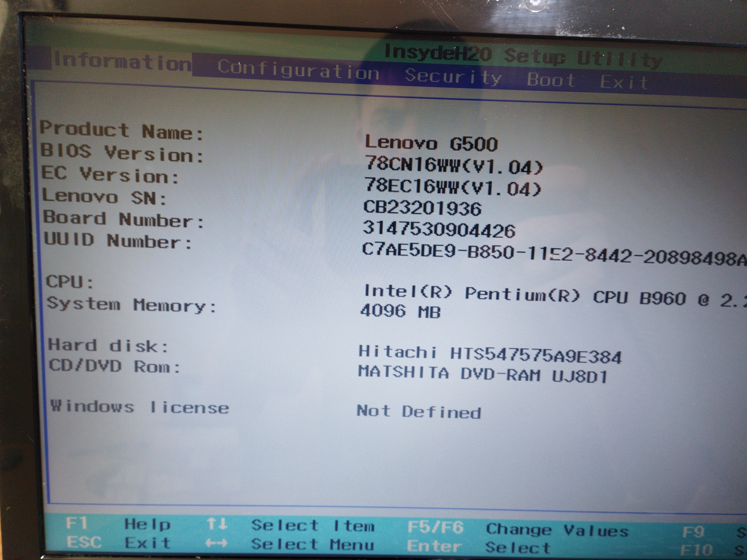Image resolution: width=747 pixels, height=560 pixels.
Task: Select EC value 78EC16WW(V1.04)
Action: click(453, 187)
